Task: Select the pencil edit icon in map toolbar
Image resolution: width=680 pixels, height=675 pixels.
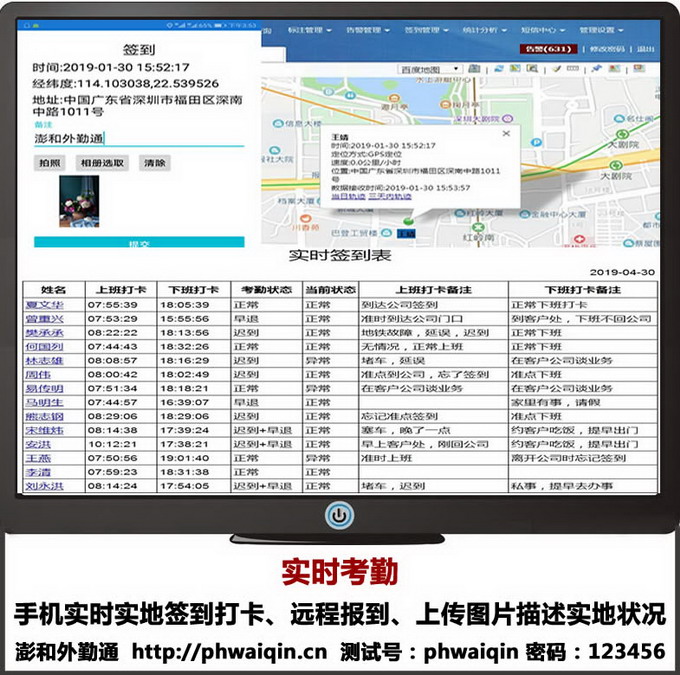Action: click(556, 69)
